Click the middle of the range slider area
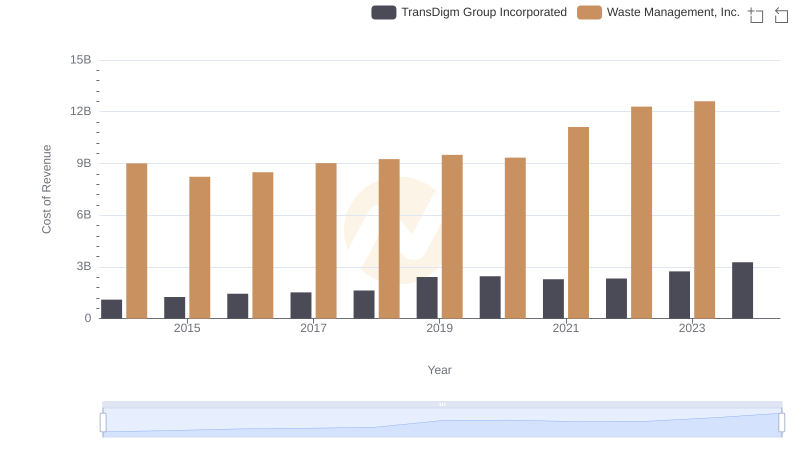Image resolution: width=800 pixels, height=461 pixels. point(442,423)
